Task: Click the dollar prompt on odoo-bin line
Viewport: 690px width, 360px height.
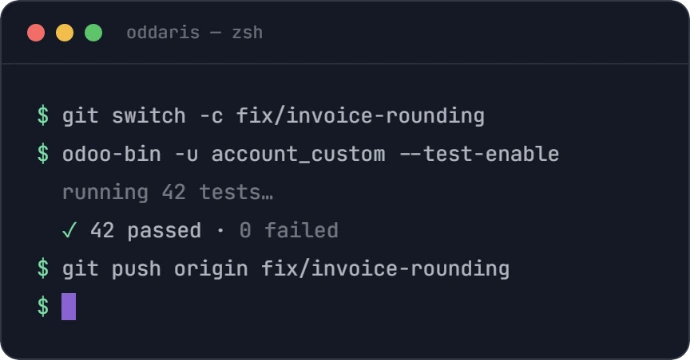Action: [43, 154]
